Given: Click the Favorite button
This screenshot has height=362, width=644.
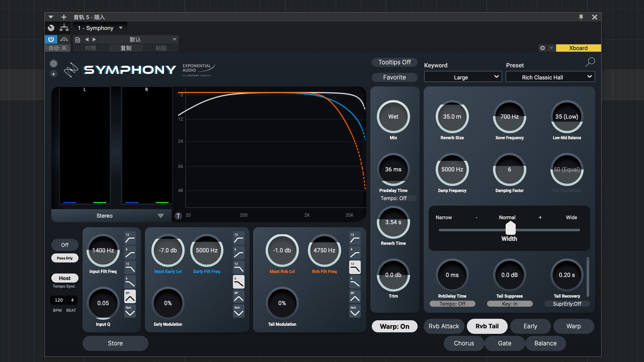Looking at the screenshot, I should point(394,77).
